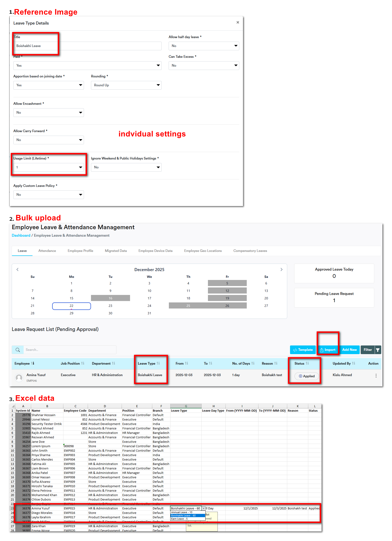392x541 pixels.
Task: Open the Rounding dropdown showing Round Up
Action: point(126,85)
